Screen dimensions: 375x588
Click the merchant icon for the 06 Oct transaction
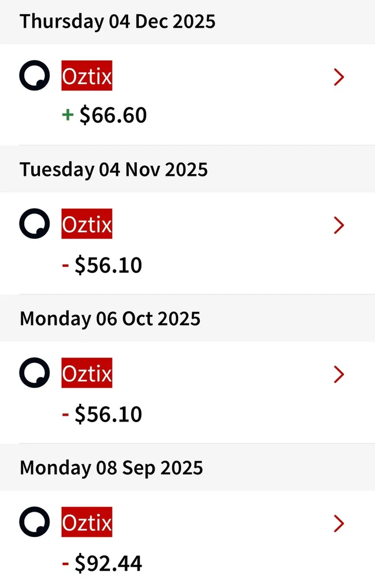click(34, 373)
